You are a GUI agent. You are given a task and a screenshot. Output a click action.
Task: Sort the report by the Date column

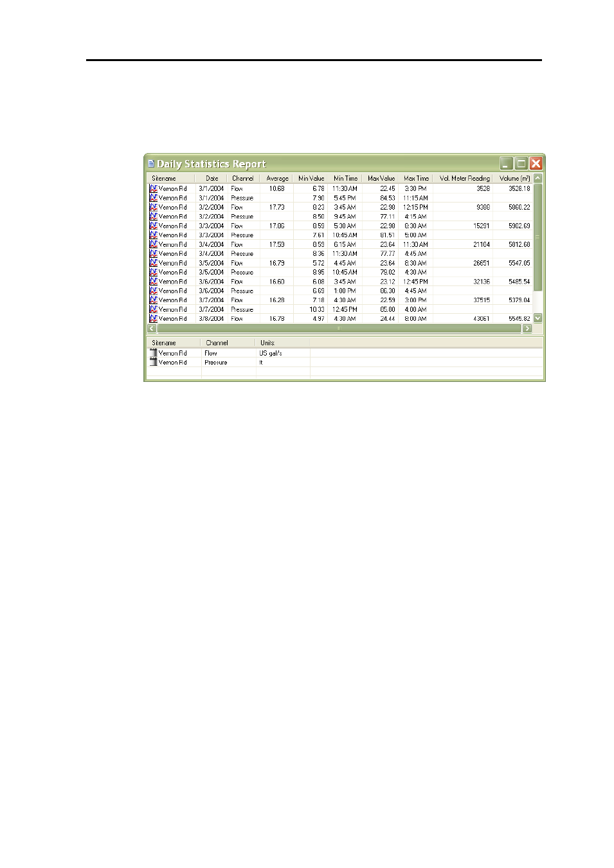click(212, 178)
